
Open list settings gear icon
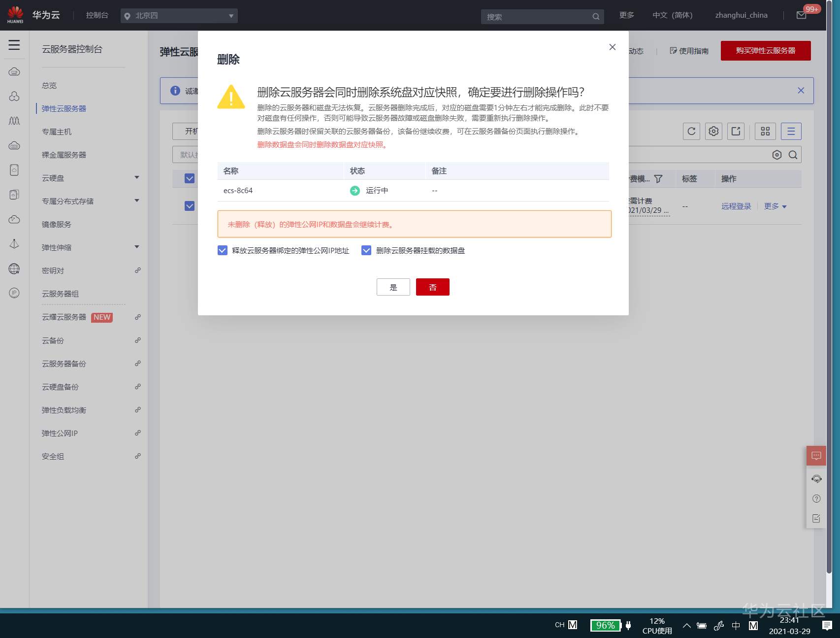pos(713,131)
